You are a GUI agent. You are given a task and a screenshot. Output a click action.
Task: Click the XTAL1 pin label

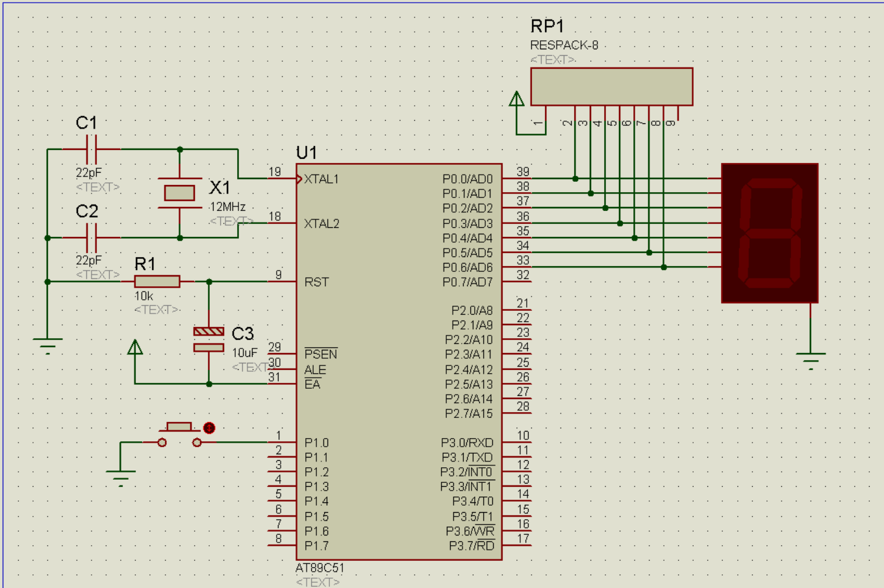[322, 179]
